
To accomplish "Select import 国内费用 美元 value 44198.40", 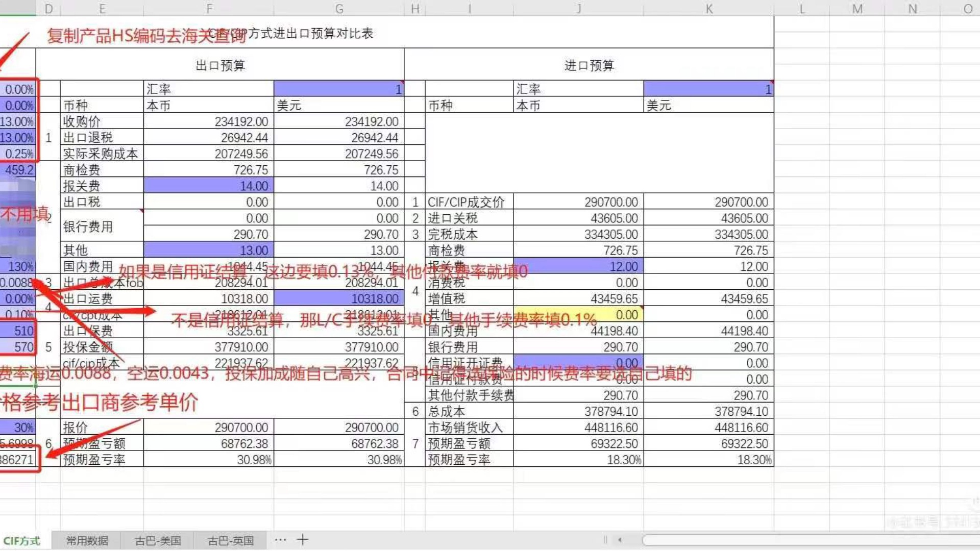I will [x=708, y=331].
